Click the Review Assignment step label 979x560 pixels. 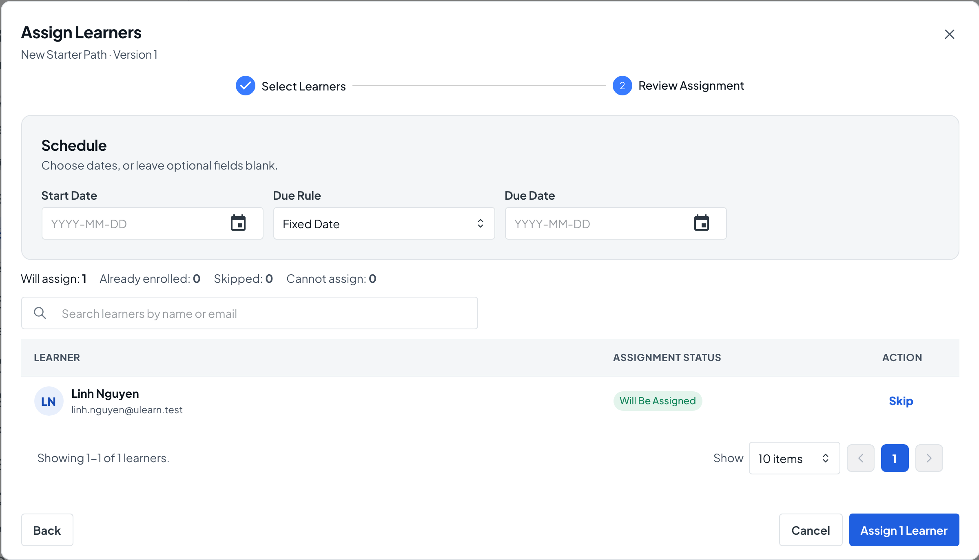coord(691,86)
